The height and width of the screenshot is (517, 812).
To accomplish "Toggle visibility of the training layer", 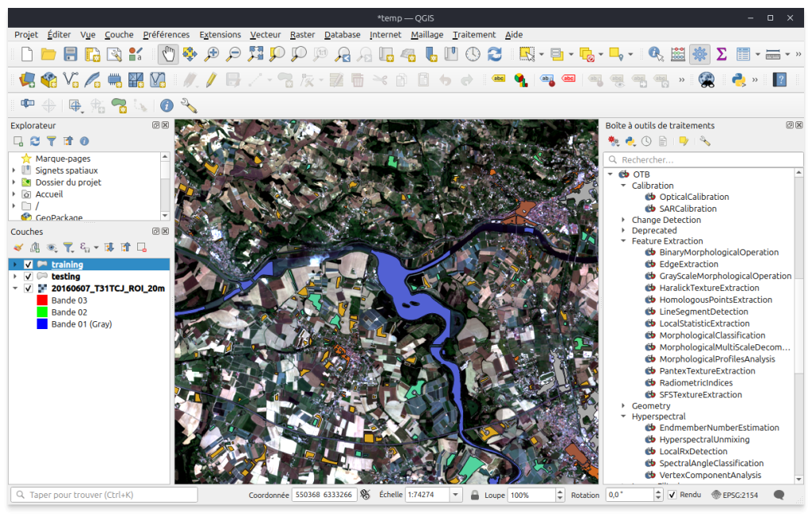I will coord(29,265).
